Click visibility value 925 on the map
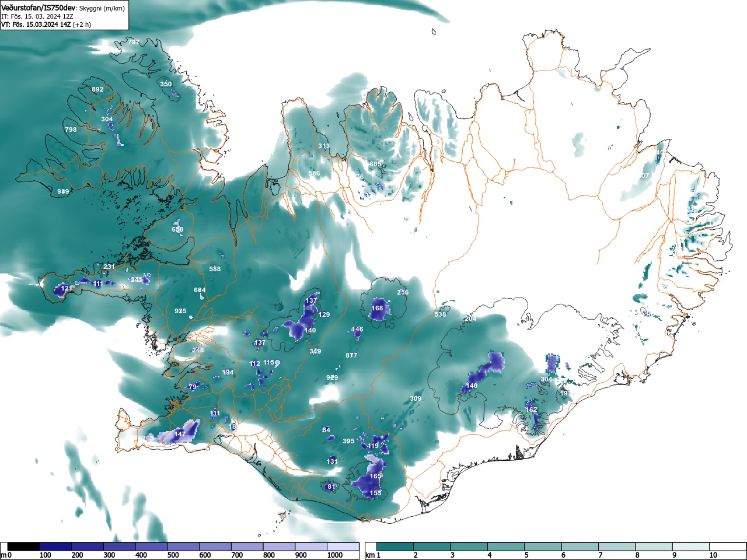The image size is (747, 560). click(x=180, y=311)
